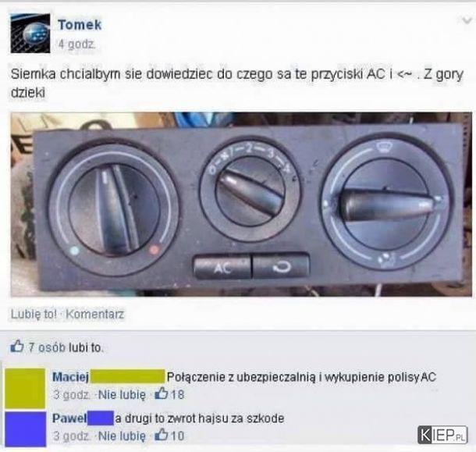Open Maciej's commenter profile name

pos(70,377)
